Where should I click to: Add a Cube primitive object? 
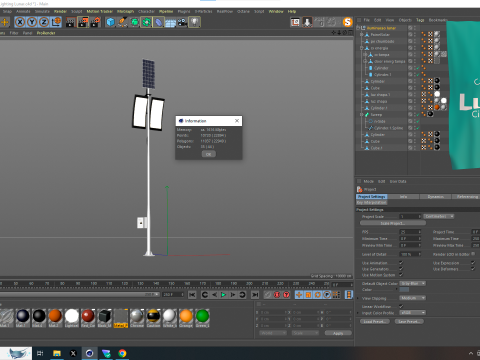110,22
